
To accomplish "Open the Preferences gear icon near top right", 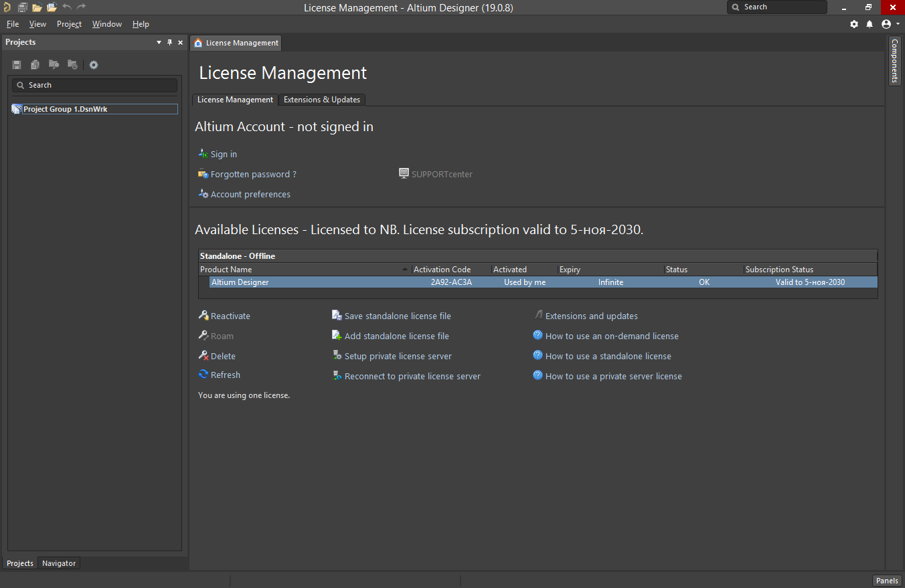I will (854, 23).
